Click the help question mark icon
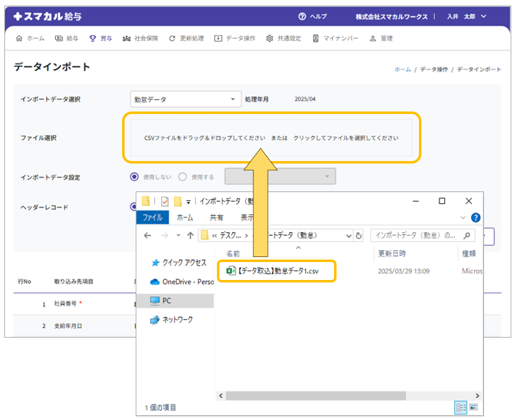The height and width of the screenshot is (420, 515). (302, 17)
